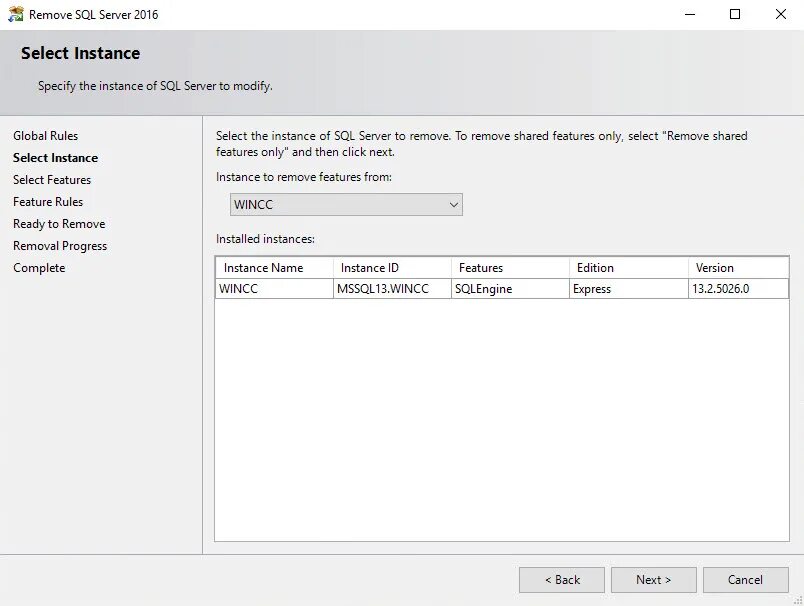Viewport: 804px width, 606px height.
Task: Select the WINCC cell in instances table
Action: click(274, 289)
